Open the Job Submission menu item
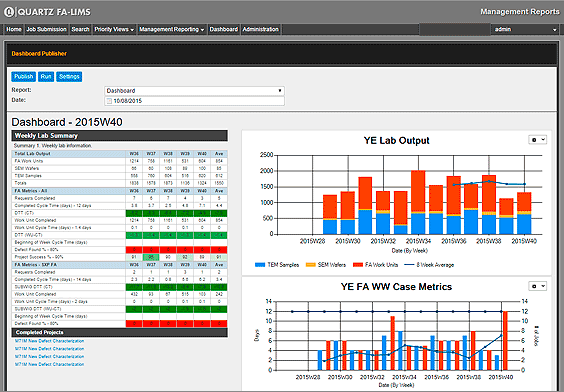Image resolution: width=564 pixels, height=392 pixels. coord(46,29)
